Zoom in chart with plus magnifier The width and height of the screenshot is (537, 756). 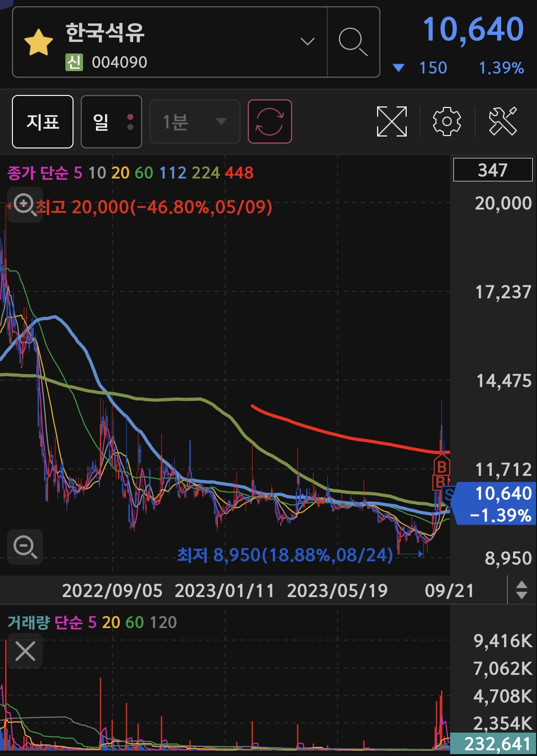(x=25, y=206)
